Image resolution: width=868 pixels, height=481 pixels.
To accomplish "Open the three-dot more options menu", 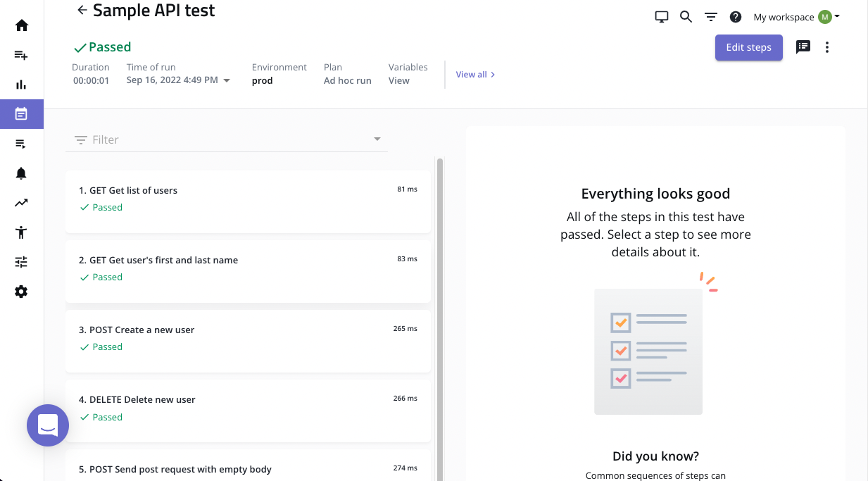I will 827,47.
